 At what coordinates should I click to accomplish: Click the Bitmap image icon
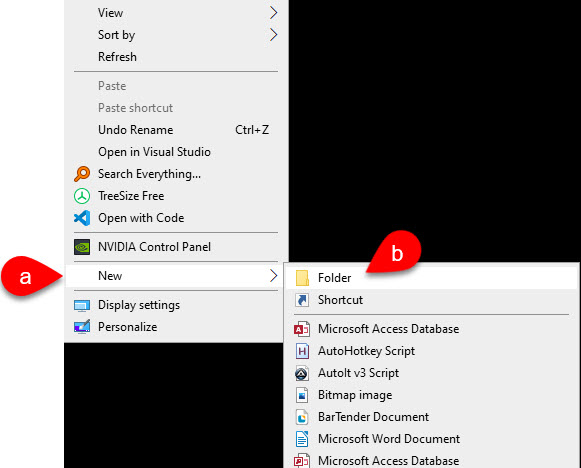(302, 395)
